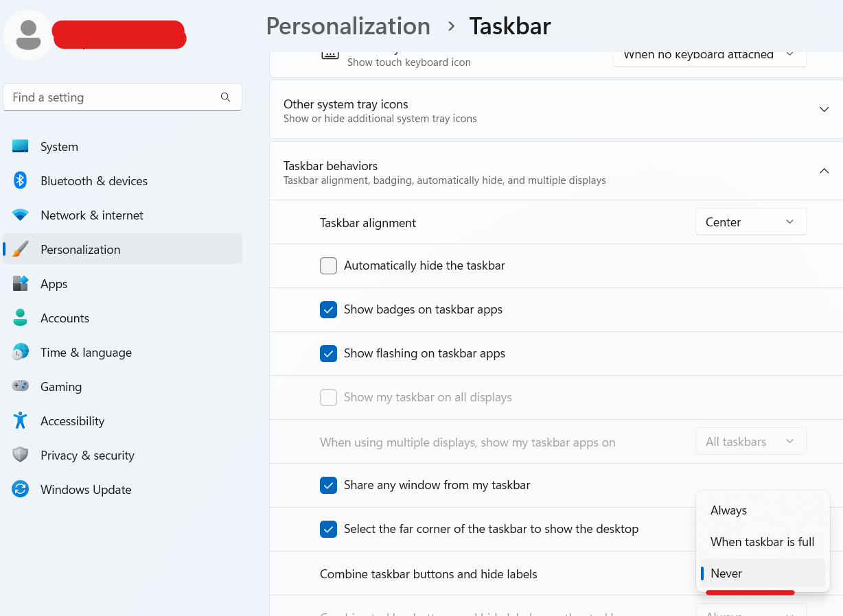This screenshot has width=843, height=616.
Task: Disable Show badges on taskbar apps
Action: click(328, 309)
